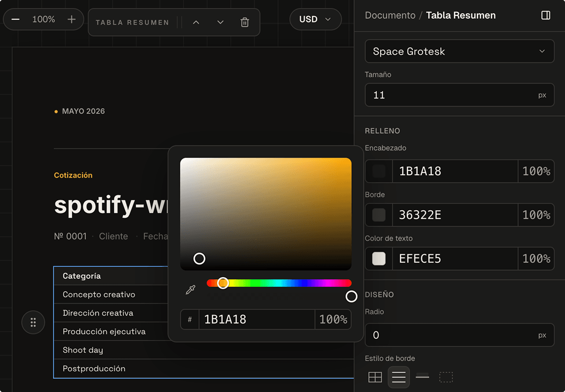Edit the Borde opacity 100%
This screenshot has height=392, width=565.
(x=536, y=215)
